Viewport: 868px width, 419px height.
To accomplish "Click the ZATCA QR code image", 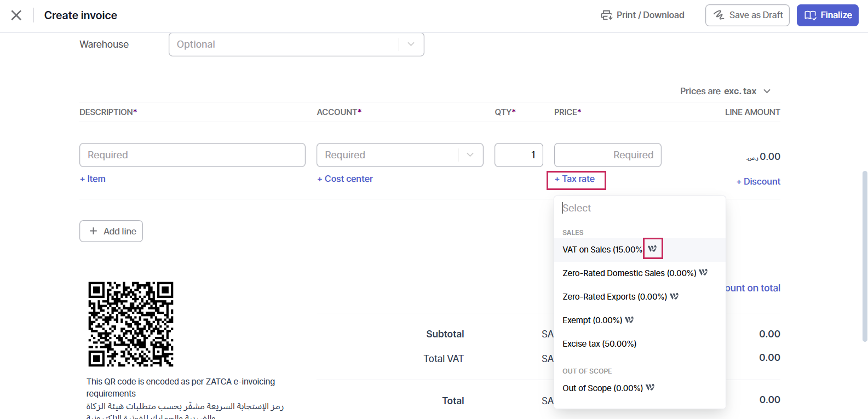I will [131, 324].
